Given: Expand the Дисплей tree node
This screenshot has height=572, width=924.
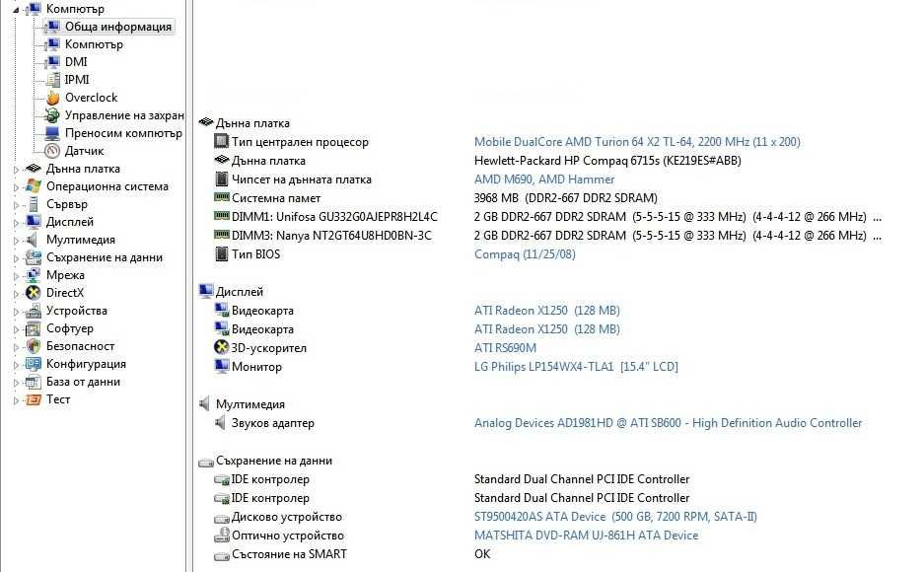Looking at the screenshot, I should click(16, 223).
